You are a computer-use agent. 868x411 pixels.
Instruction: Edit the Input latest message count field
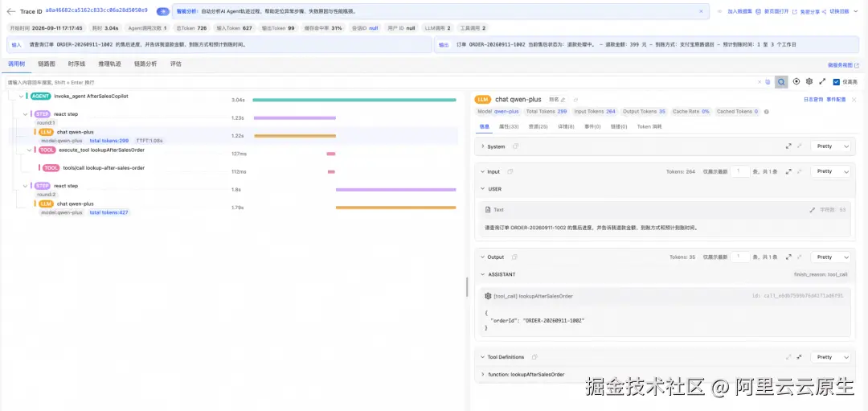tap(740, 171)
